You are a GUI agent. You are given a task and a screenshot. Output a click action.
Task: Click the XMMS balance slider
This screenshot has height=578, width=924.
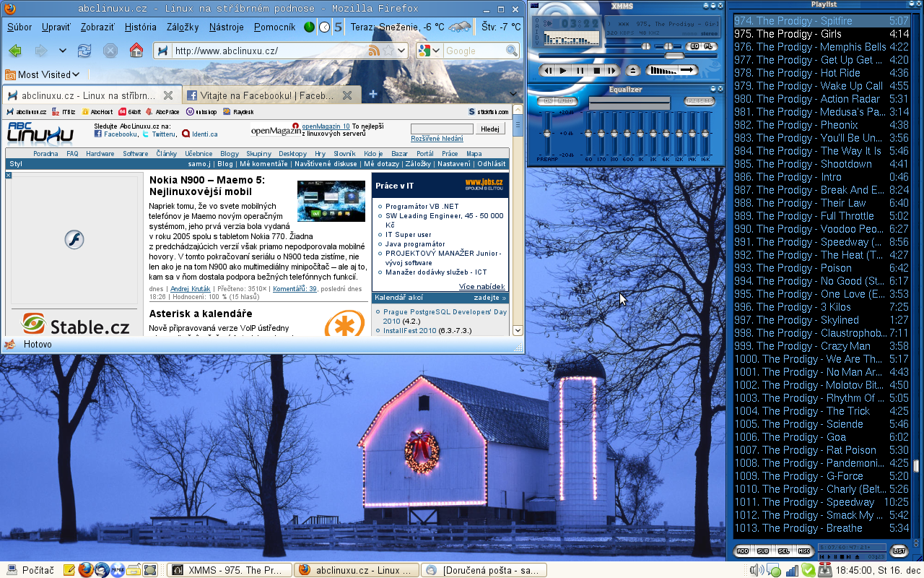(668, 46)
